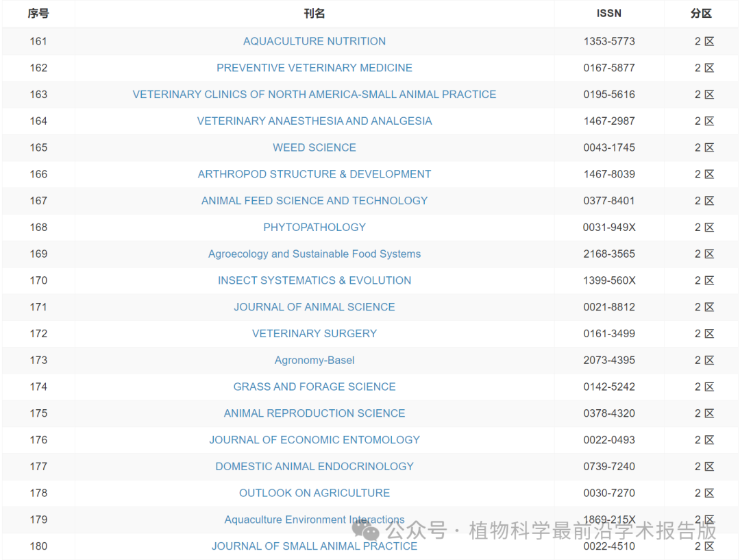Click the ISSN column header
Viewport: 740px width, 560px height.
click(609, 14)
